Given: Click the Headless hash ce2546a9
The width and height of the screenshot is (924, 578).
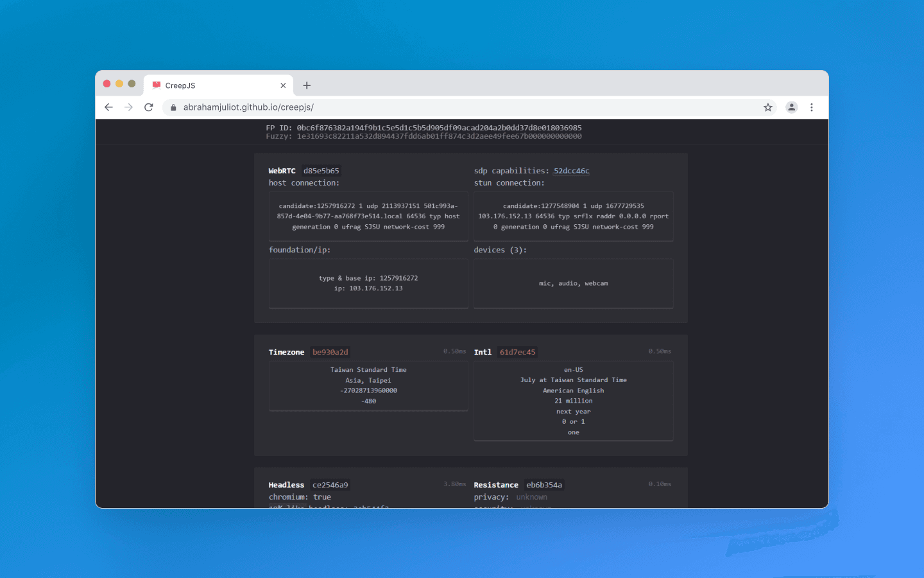Looking at the screenshot, I should [x=329, y=485].
